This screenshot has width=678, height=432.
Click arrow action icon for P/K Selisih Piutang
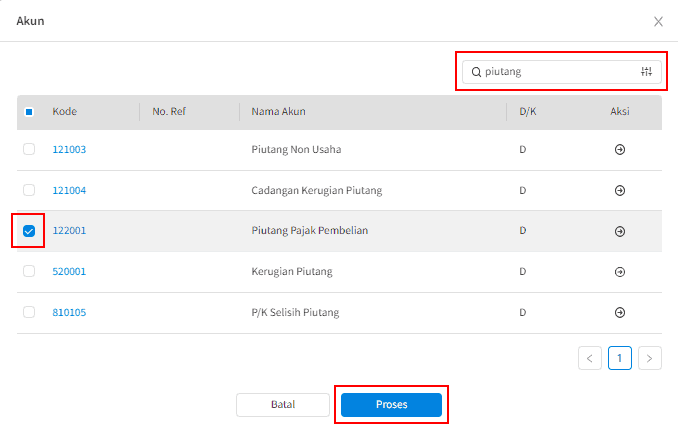click(x=619, y=312)
